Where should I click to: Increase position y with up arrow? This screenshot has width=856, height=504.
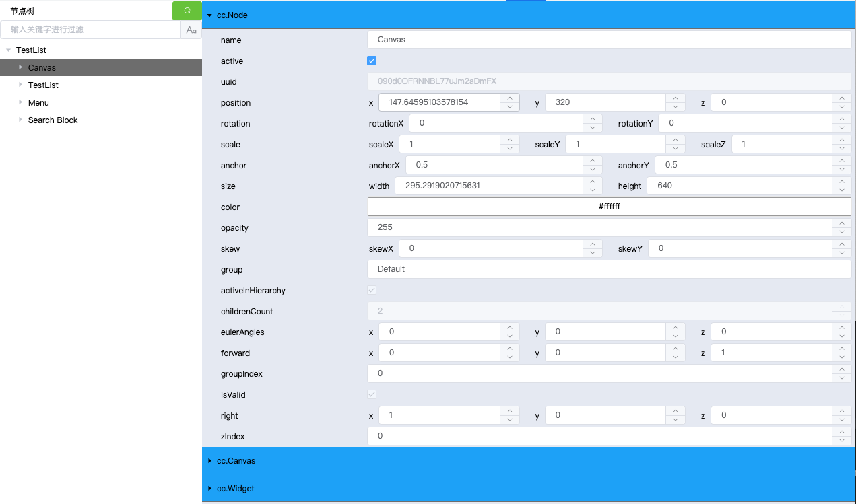(676, 98)
